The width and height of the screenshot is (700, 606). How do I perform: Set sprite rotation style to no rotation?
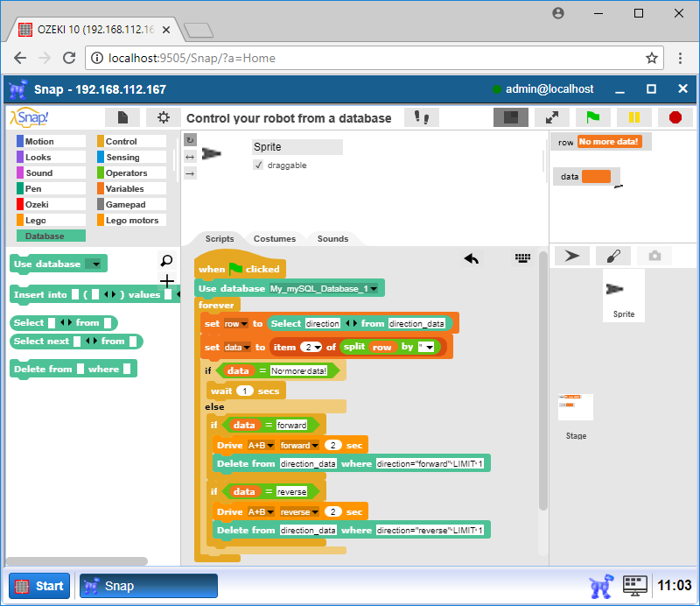click(x=190, y=173)
